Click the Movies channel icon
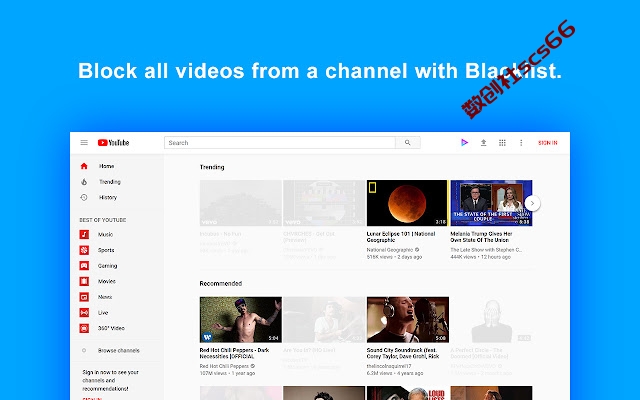 [84, 281]
